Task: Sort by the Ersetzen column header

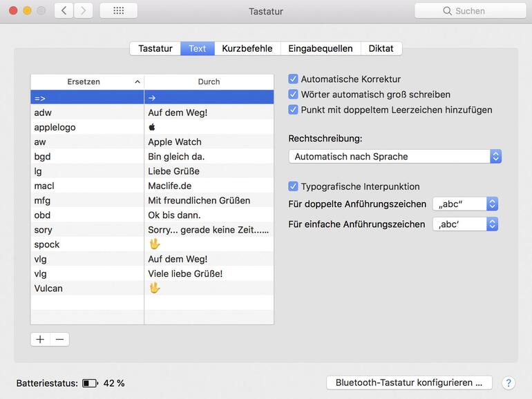Action: (86, 81)
